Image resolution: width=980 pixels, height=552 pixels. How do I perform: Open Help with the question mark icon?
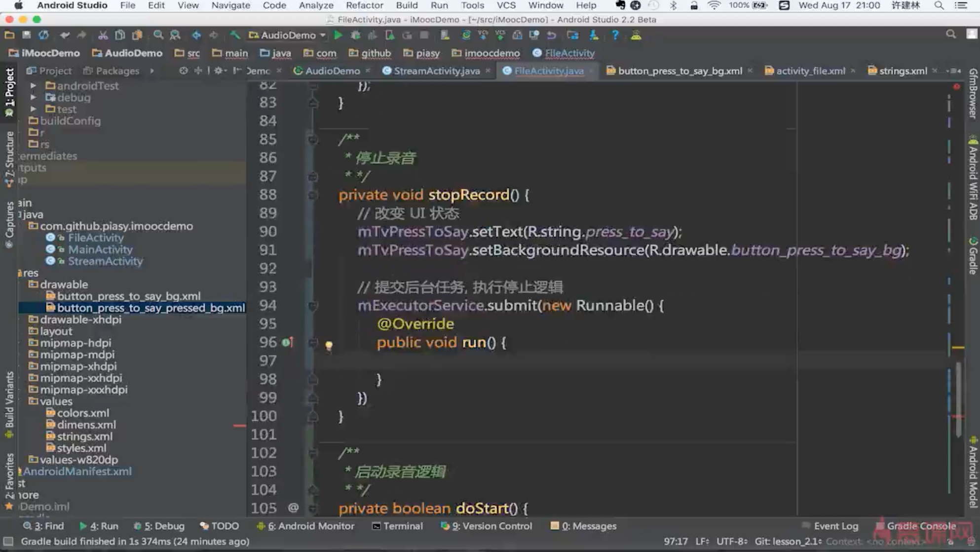[615, 35]
